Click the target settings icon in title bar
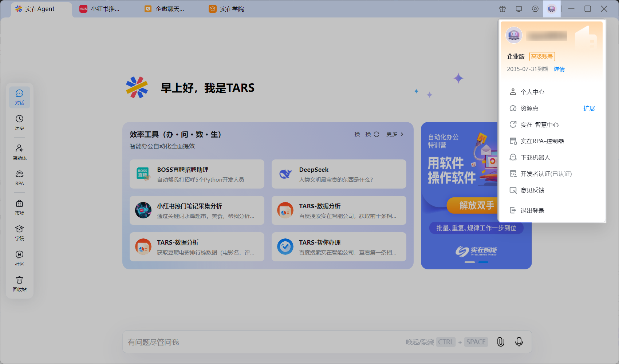 (535, 9)
